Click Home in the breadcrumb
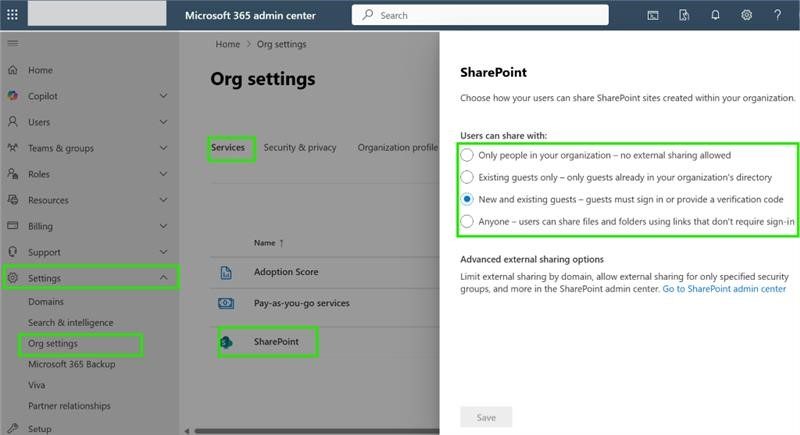 pyautogui.click(x=228, y=44)
